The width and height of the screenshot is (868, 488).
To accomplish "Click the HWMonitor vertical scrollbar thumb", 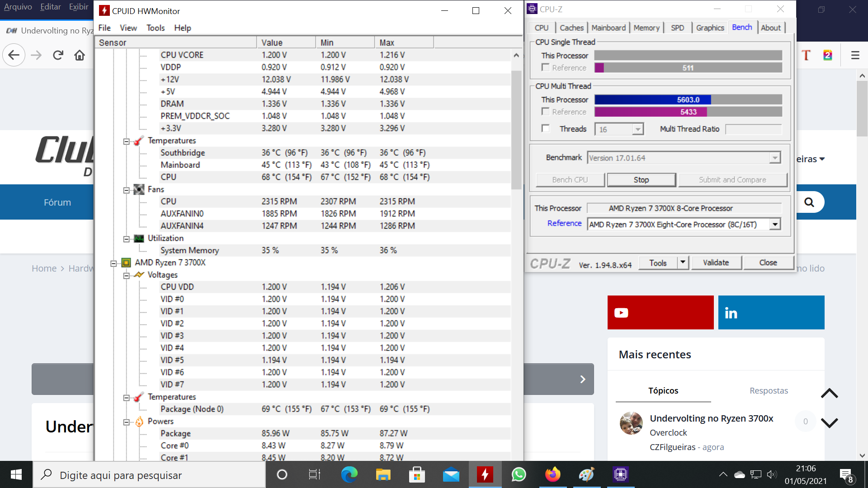I will 516,130.
